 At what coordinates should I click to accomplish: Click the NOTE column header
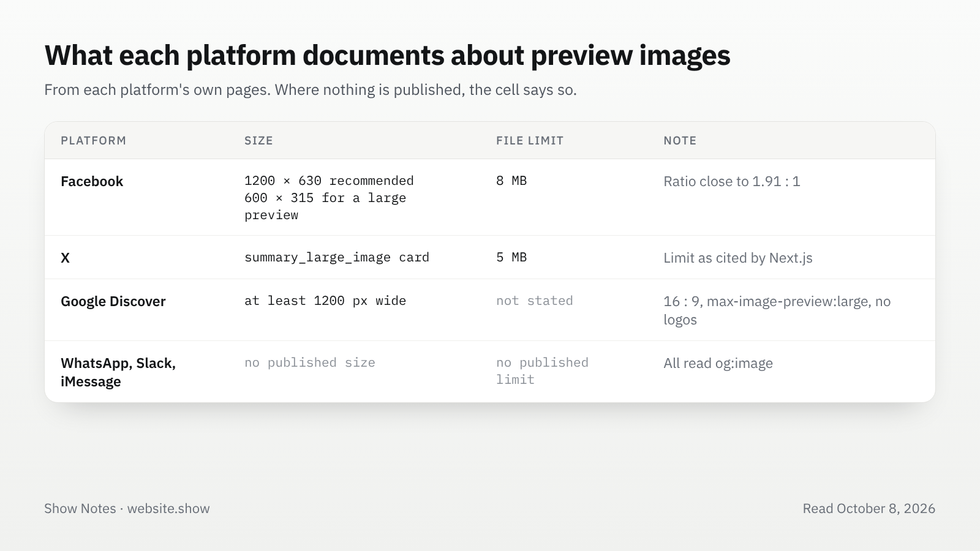[x=680, y=140]
